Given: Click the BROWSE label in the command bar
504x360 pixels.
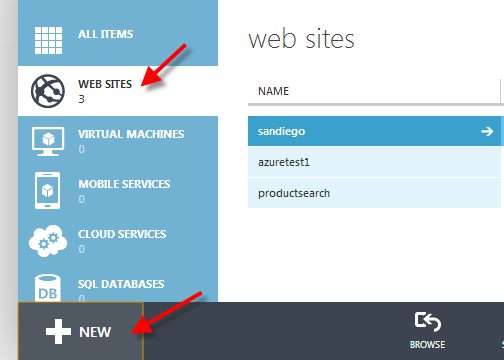Looking at the screenshot, I should tap(428, 344).
